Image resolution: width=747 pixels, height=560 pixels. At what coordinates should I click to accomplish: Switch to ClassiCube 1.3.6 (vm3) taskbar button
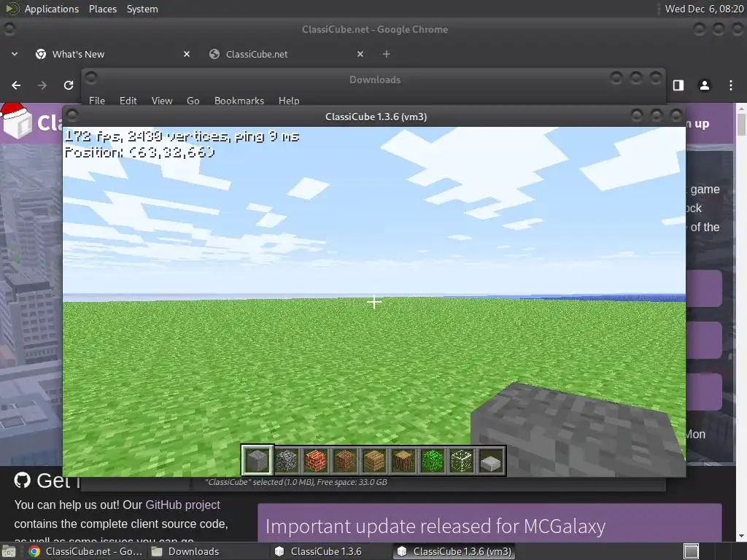454,551
